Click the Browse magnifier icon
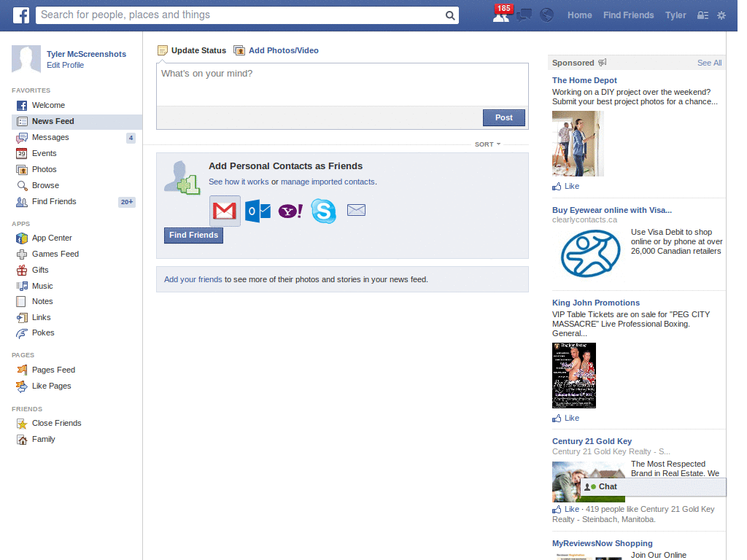 22,186
